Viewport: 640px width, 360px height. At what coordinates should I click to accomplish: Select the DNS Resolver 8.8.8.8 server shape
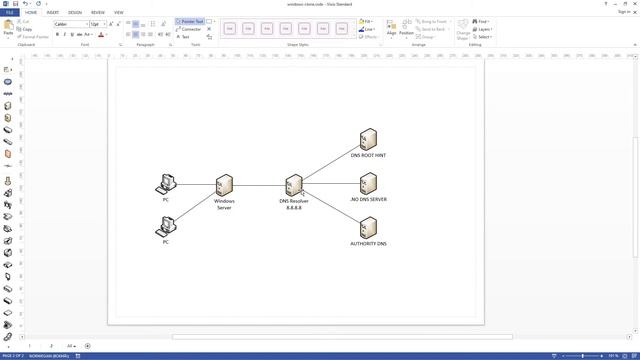(x=293, y=185)
